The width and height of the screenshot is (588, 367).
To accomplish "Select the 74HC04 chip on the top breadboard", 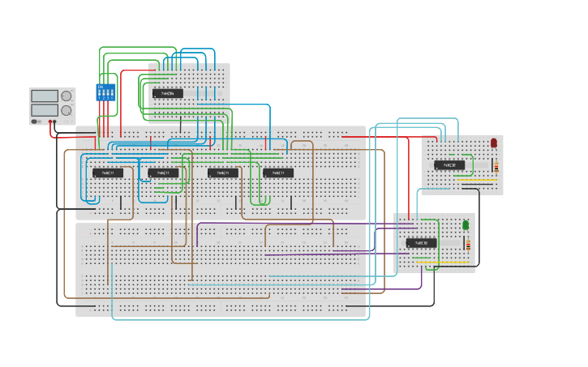I will [167, 94].
